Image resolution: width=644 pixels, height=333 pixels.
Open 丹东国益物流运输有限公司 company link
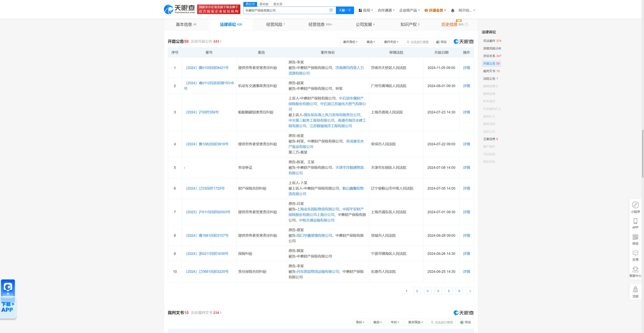[318, 271]
